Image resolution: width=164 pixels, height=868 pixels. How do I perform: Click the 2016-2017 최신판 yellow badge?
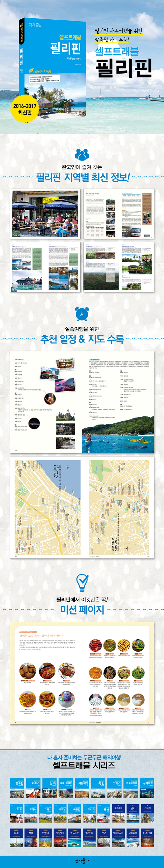click(x=25, y=109)
